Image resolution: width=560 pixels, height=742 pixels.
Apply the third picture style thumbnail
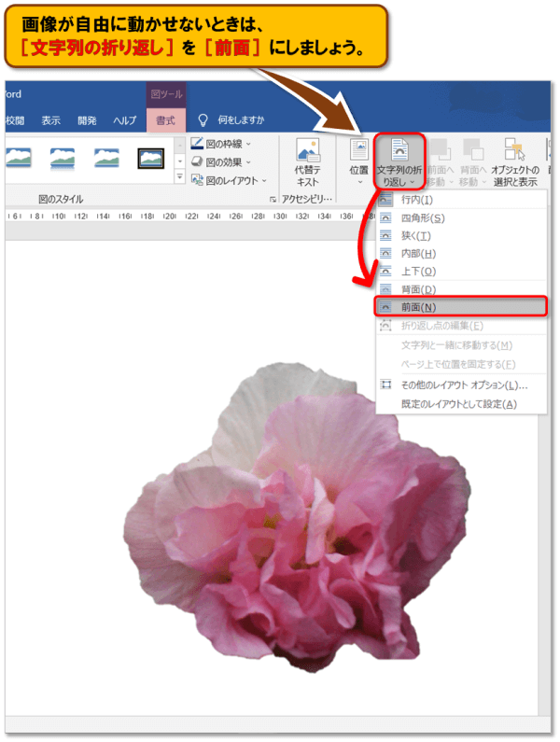point(106,158)
